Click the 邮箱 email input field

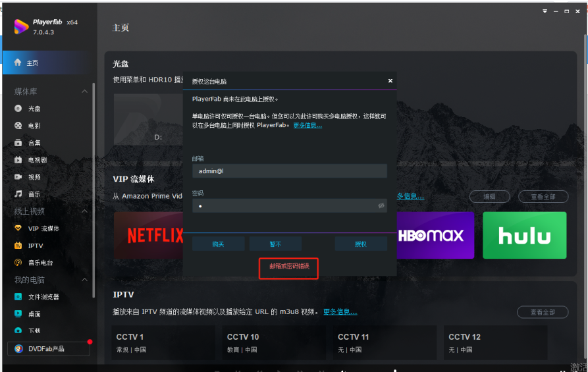pos(290,171)
